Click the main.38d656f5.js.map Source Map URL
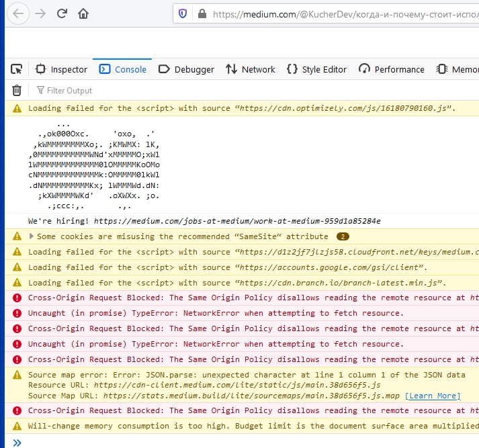479x448 pixels. 251,396
